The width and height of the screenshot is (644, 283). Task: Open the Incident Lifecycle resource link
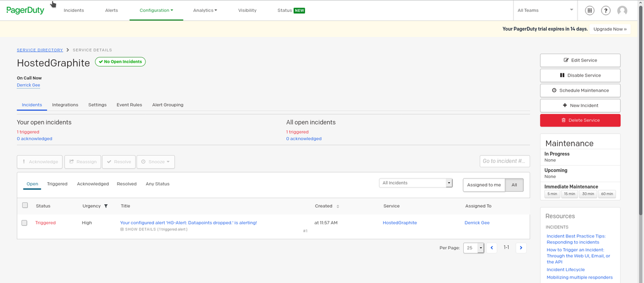click(x=566, y=270)
